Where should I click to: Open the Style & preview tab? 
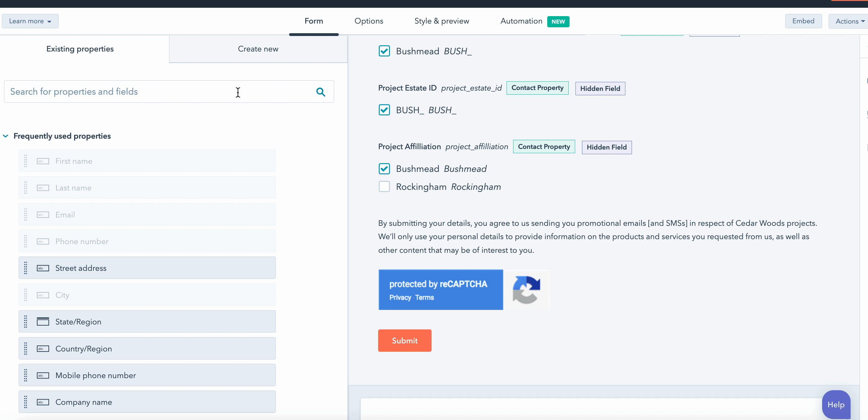[x=441, y=21]
